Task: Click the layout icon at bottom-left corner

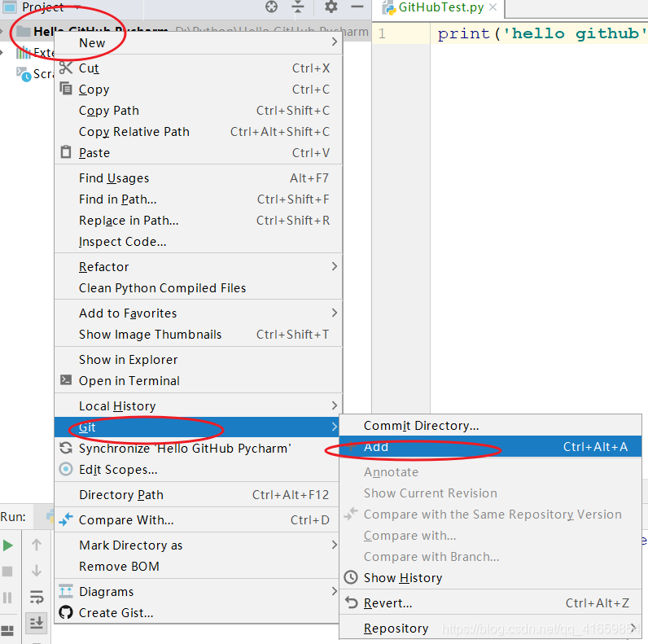Action: pos(7,631)
